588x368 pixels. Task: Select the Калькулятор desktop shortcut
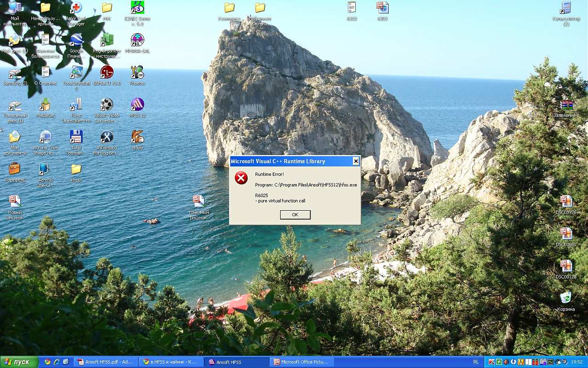click(566, 13)
